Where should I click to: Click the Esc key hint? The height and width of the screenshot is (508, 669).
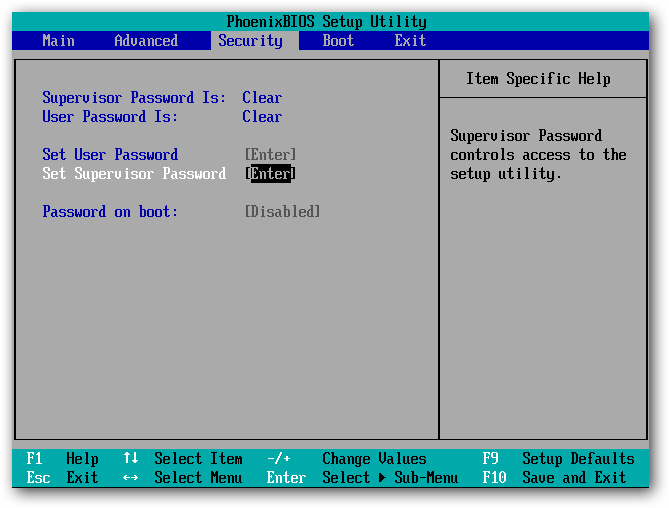tap(38, 477)
